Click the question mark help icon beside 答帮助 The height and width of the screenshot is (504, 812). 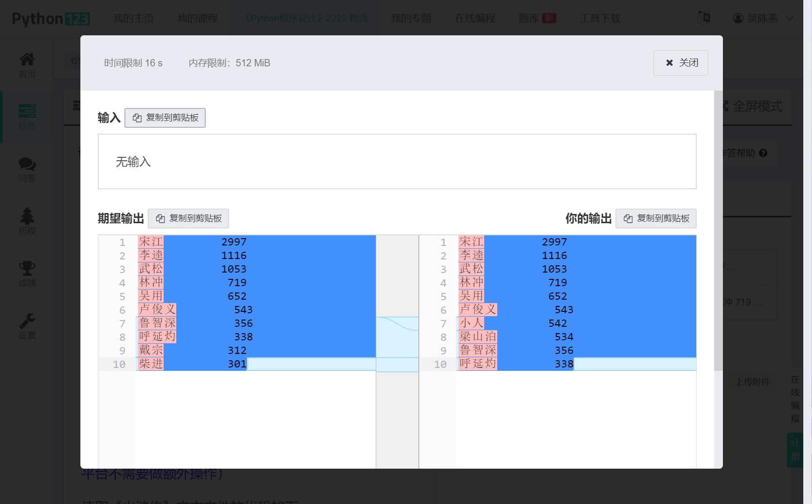pos(763,153)
